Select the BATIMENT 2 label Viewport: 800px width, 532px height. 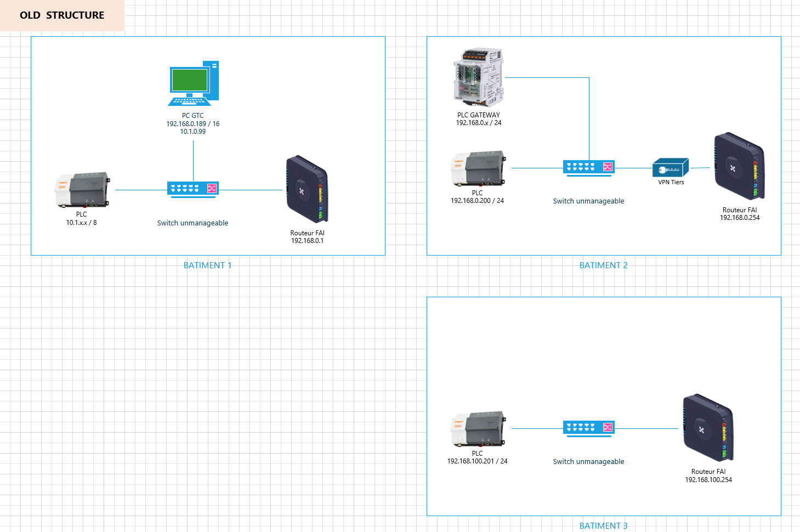point(603,265)
